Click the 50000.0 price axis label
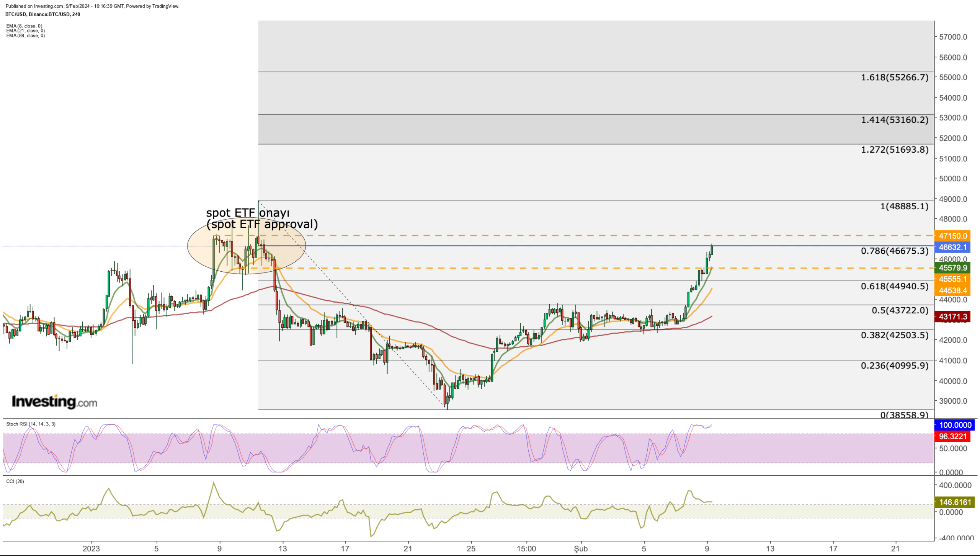Image resolution: width=980 pixels, height=556 pixels. [x=953, y=179]
